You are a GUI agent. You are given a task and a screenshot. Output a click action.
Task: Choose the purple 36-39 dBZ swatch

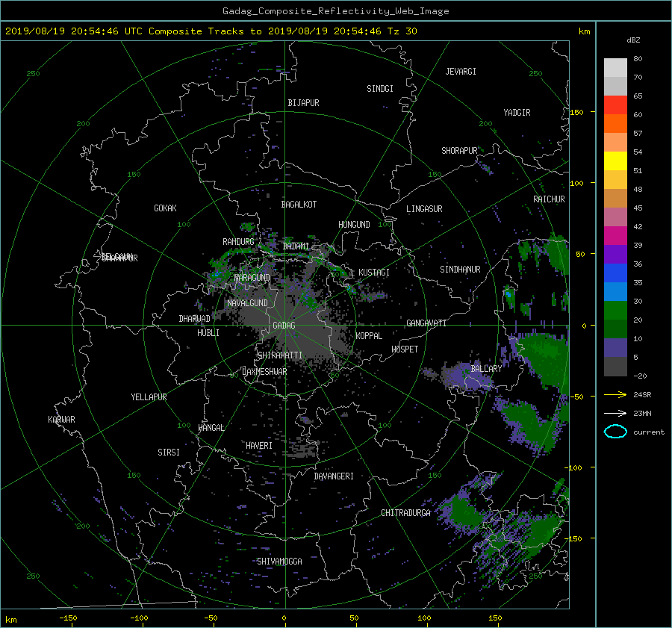(615, 254)
